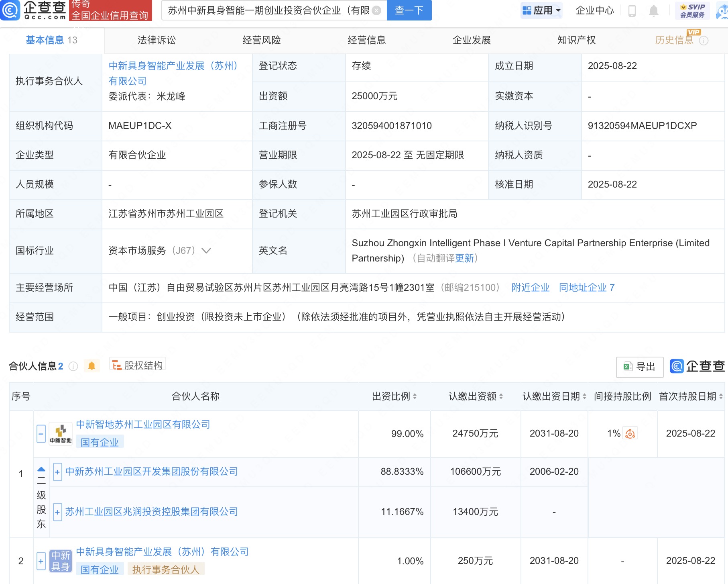Click info icon beside 合伙人信息
This screenshot has width=728, height=584.
click(x=73, y=366)
